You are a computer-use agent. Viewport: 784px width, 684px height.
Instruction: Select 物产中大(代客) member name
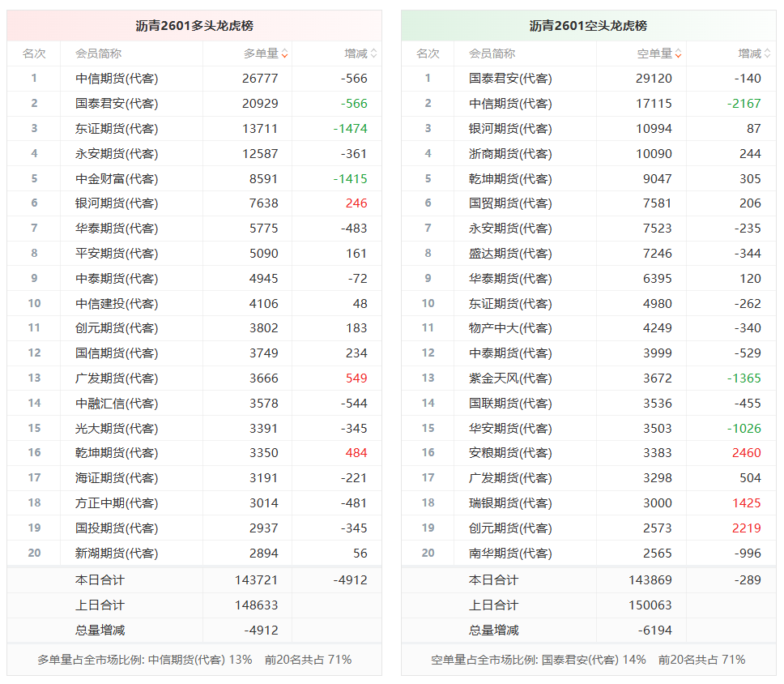coord(510,327)
